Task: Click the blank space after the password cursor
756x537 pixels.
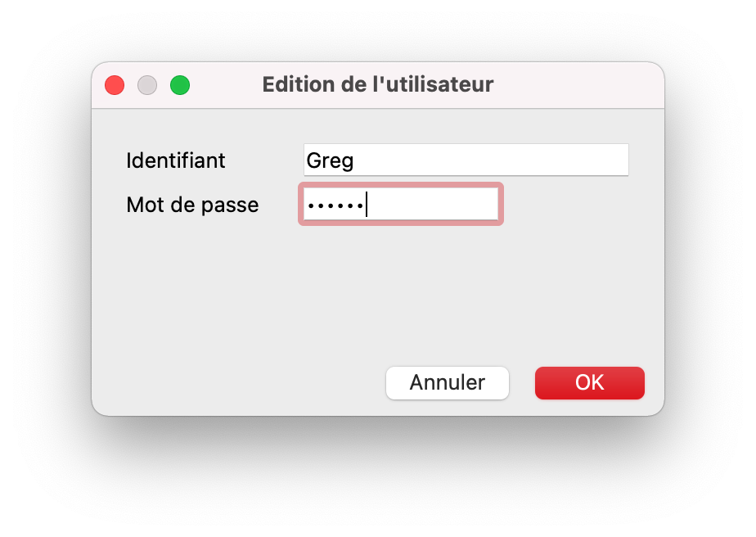Action: point(434,205)
